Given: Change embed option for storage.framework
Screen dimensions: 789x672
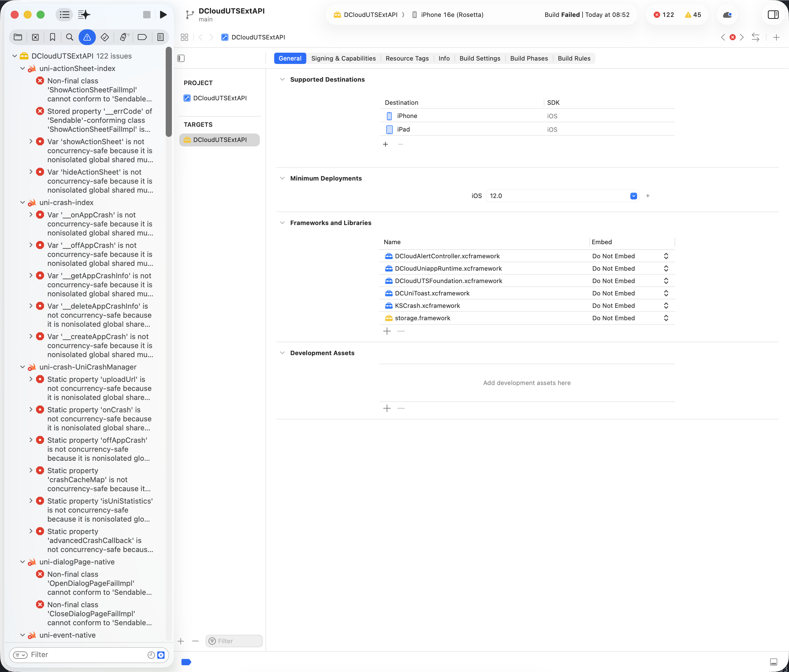Looking at the screenshot, I should click(630, 318).
